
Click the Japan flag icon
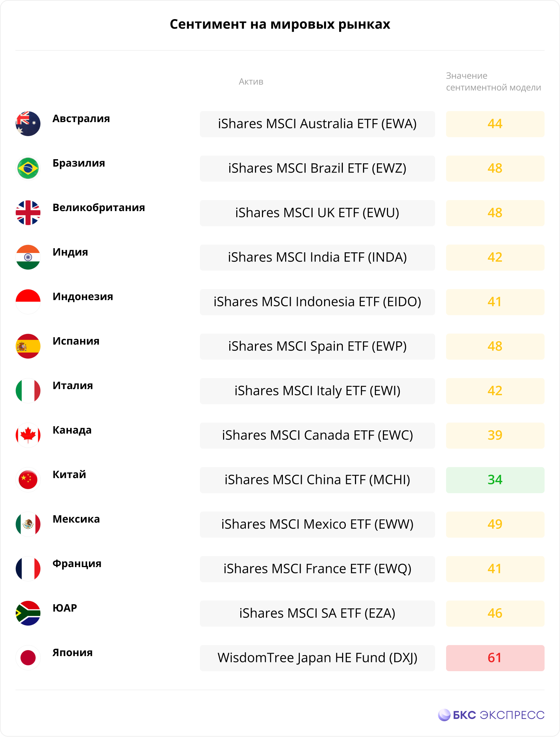28,658
